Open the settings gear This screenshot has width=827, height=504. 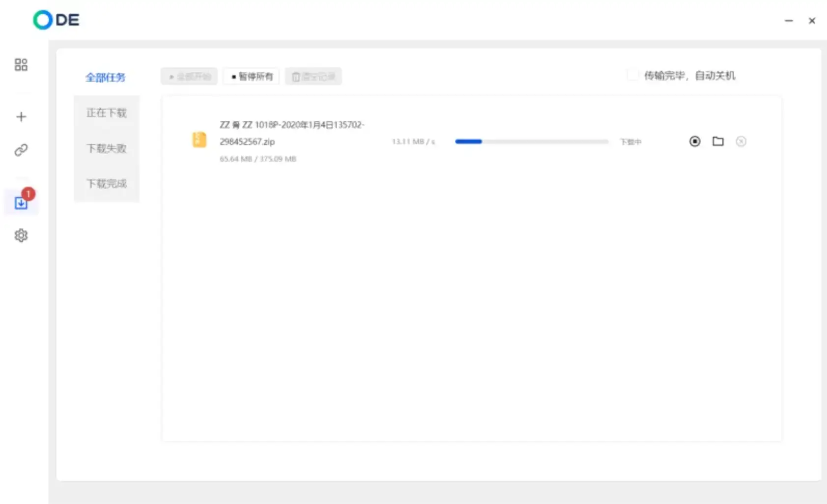click(21, 235)
